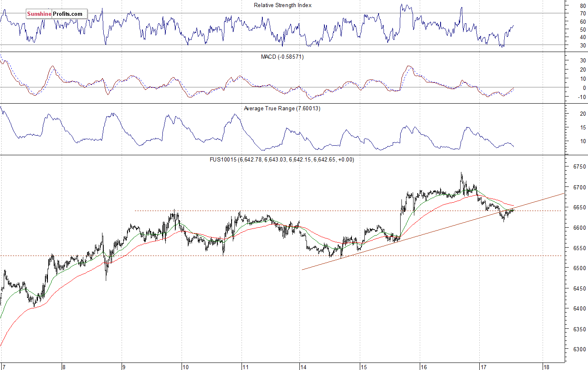
Task: Click the SunshineProfits.com logo
Action: [x=57, y=14]
